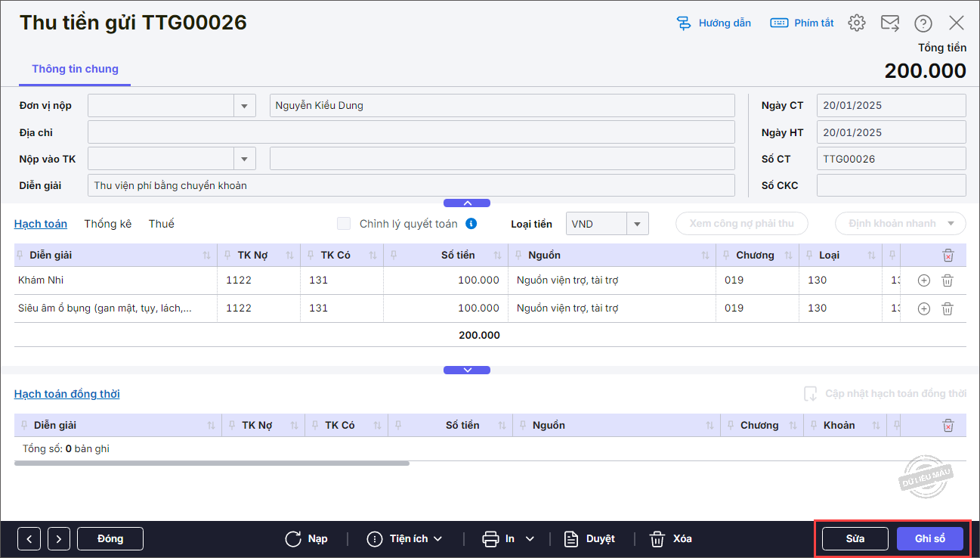This screenshot has width=980, height=558.
Task: Add row after Siêu âm ổ bụng entry
Action: pos(923,308)
